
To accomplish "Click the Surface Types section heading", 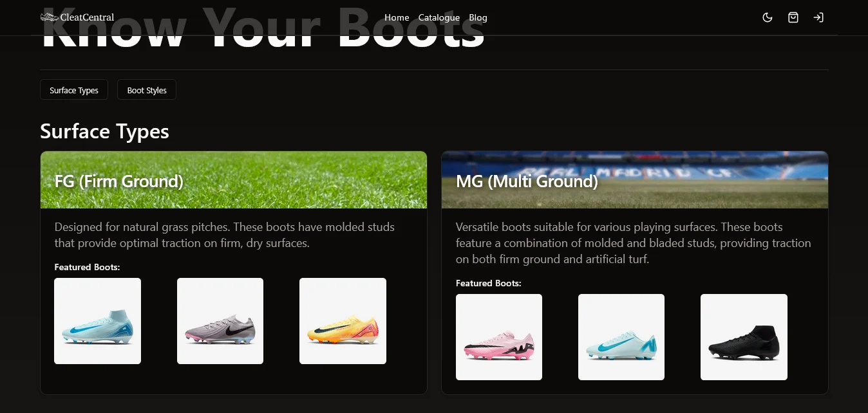I will point(104,131).
